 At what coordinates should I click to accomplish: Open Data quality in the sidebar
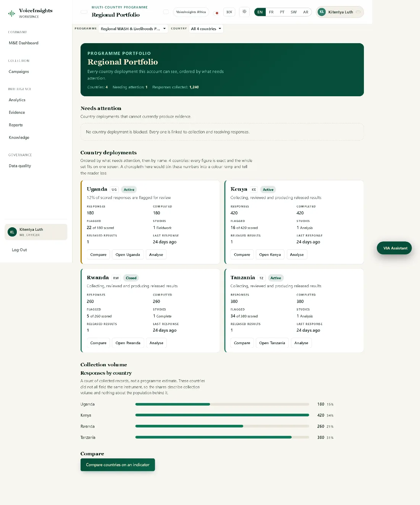(x=20, y=166)
